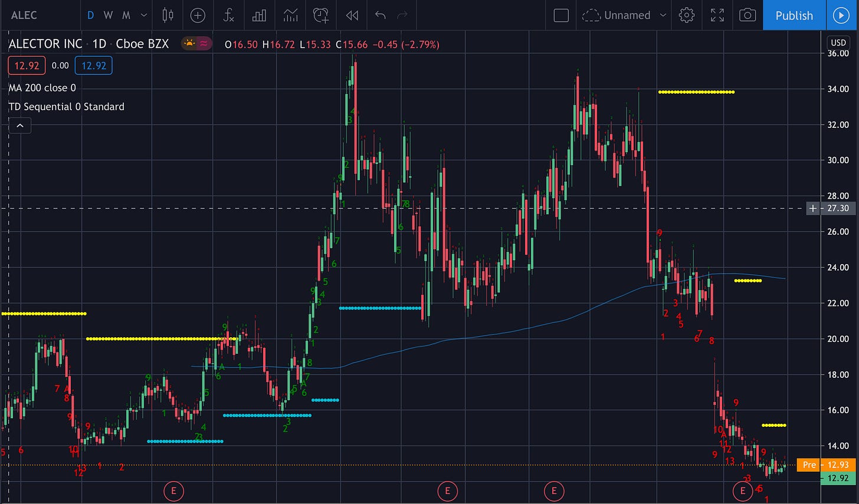
Task: Select the TD Sequential 0 Standard legend
Action: point(66,107)
